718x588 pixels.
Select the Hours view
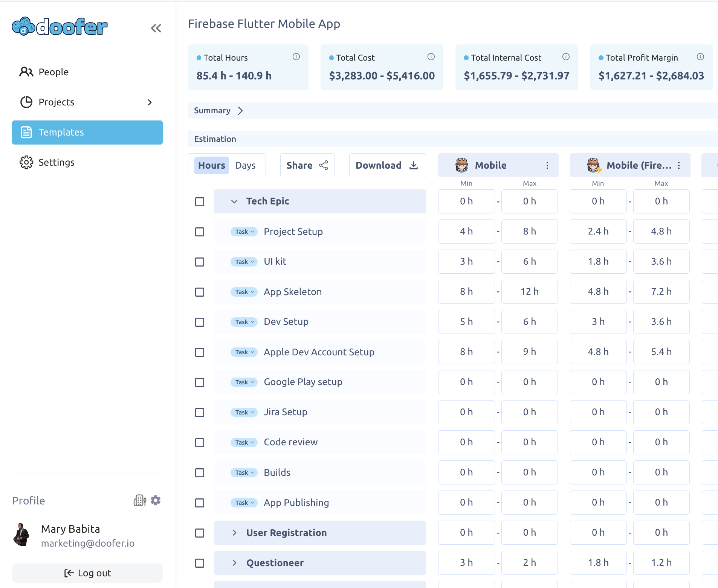pyautogui.click(x=211, y=165)
